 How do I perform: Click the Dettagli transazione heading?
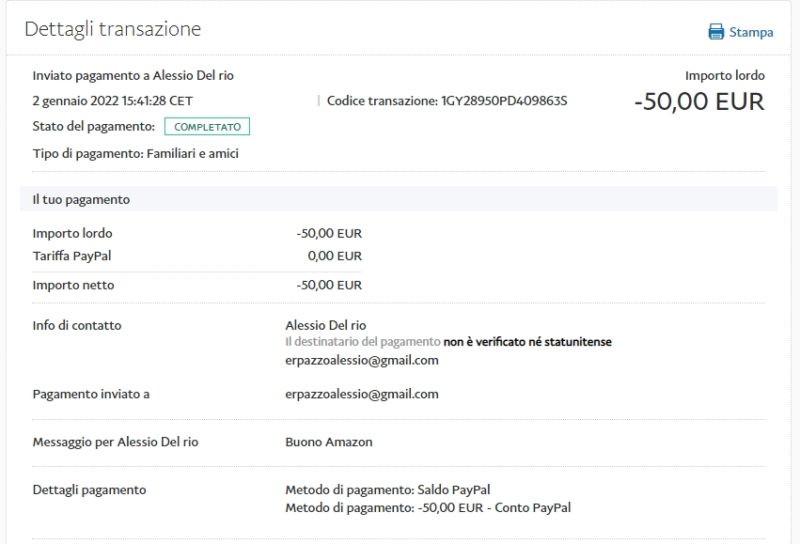tap(112, 30)
